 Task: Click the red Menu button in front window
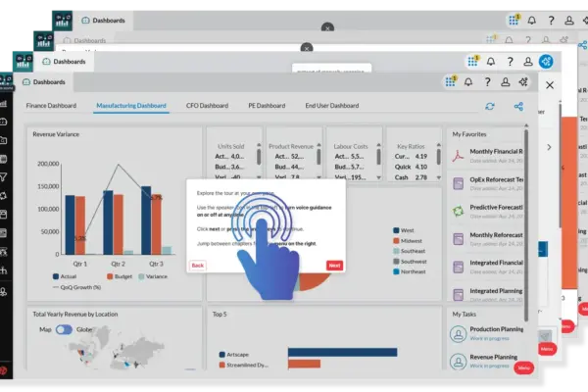pyautogui.click(x=523, y=368)
